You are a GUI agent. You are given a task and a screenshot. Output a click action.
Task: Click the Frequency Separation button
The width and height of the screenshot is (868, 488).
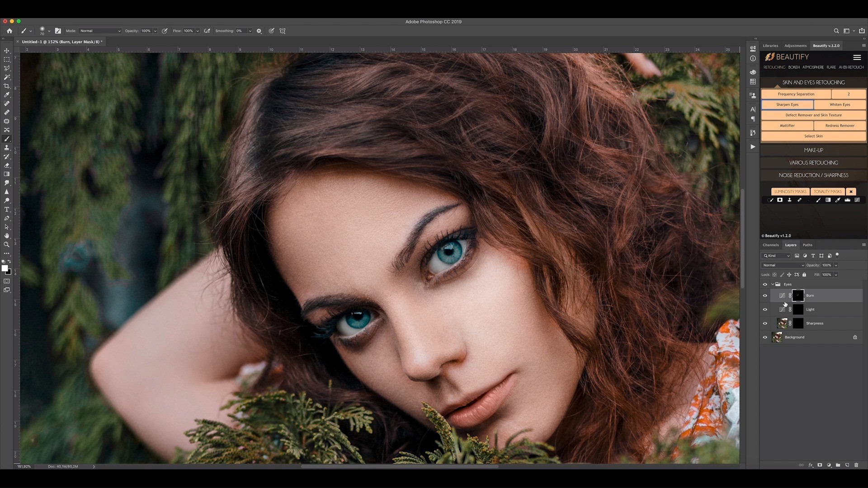pos(796,94)
